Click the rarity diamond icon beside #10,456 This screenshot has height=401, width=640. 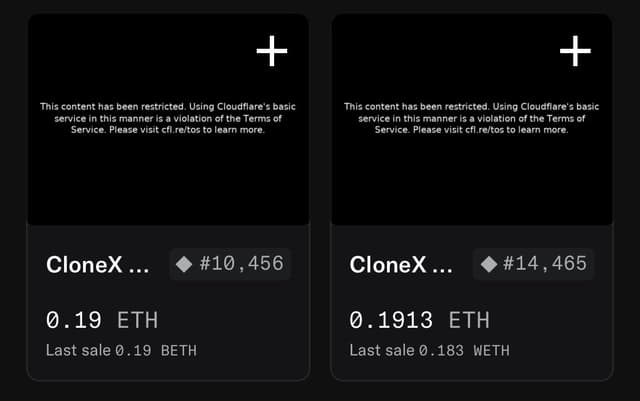[184, 264]
